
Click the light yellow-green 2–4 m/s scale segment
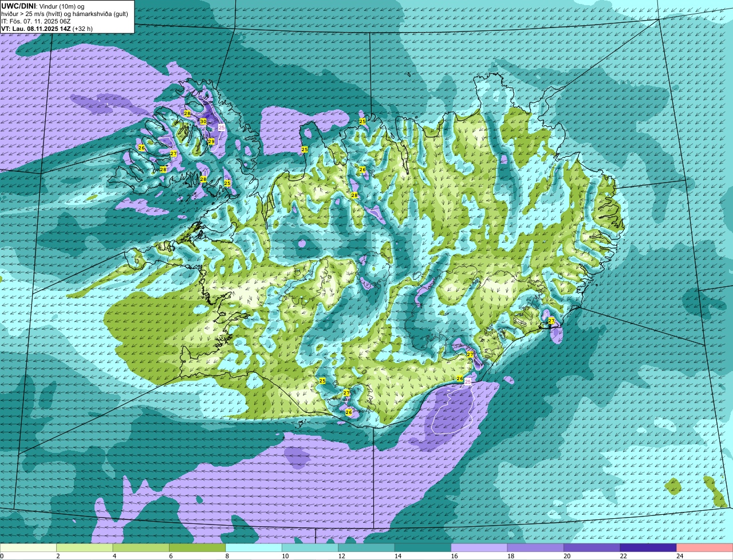[85, 547]
